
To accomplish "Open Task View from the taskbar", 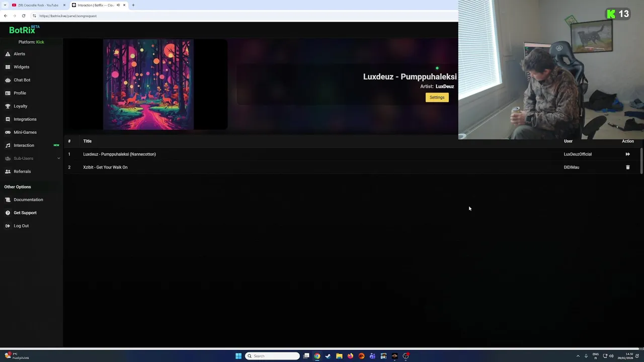I will [306, 356].
